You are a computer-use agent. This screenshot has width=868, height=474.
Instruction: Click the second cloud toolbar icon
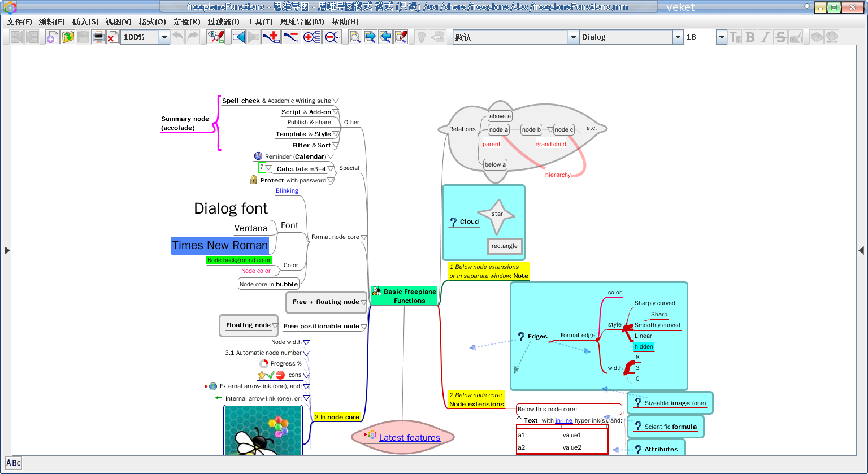[x=832, y=37]
